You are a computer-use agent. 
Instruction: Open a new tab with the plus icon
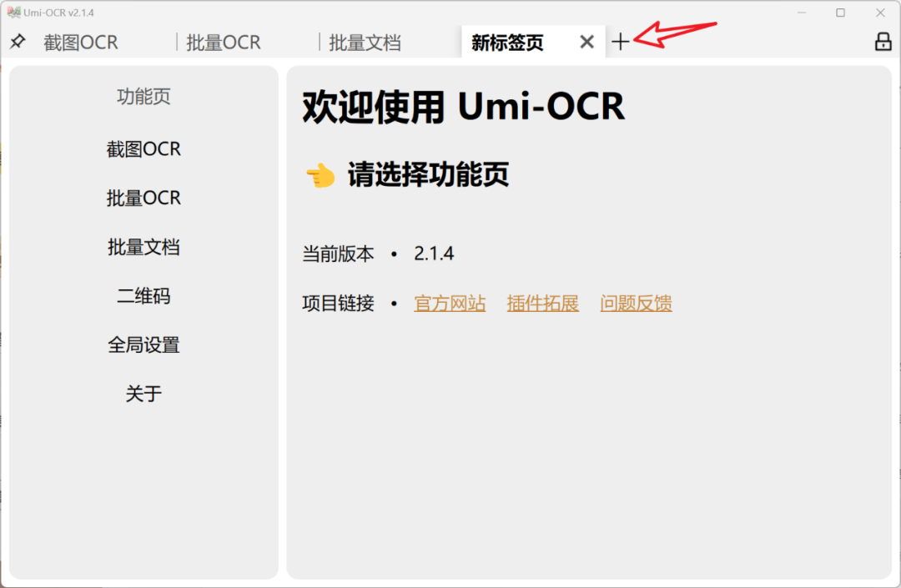click(x=622, y=41)
